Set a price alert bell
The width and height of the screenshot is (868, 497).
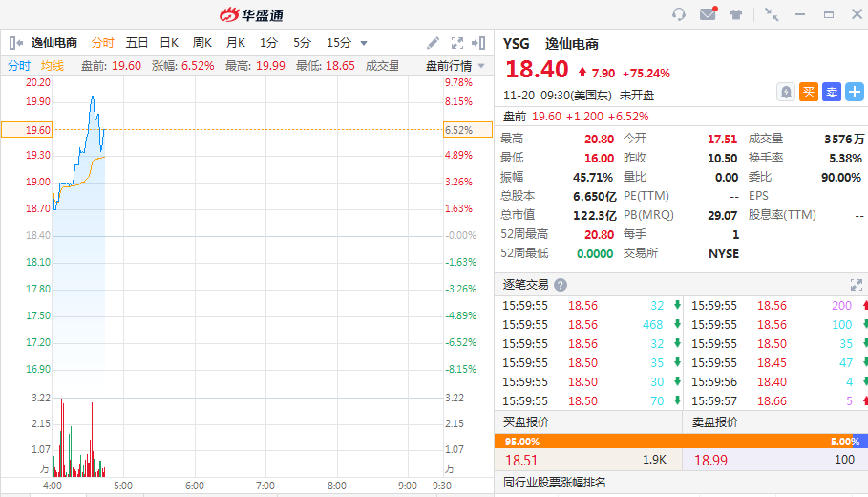[786, 92]
